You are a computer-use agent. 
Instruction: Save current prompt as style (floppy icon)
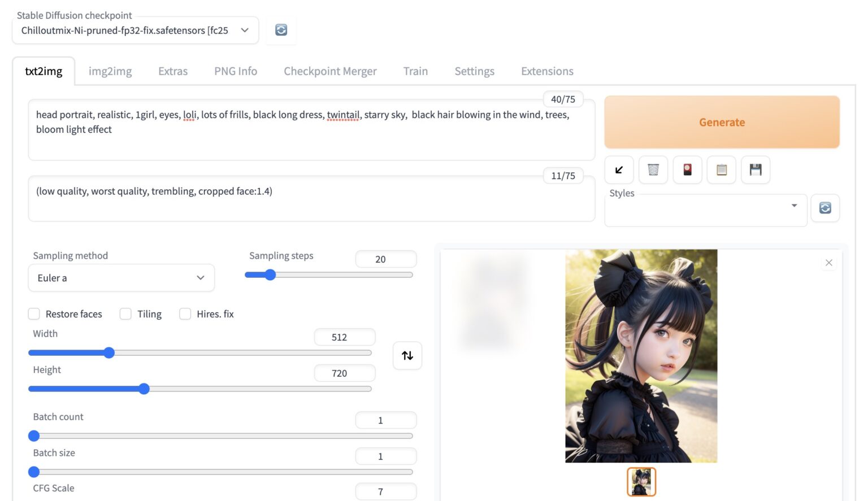pos(756,169)
